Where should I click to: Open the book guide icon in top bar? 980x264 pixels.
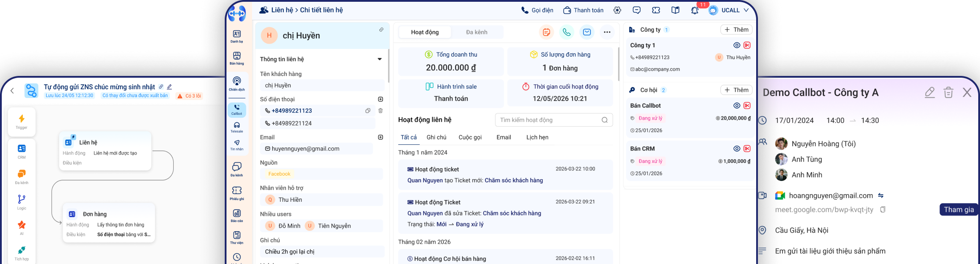pyautogui.click(x=676, y=10)
